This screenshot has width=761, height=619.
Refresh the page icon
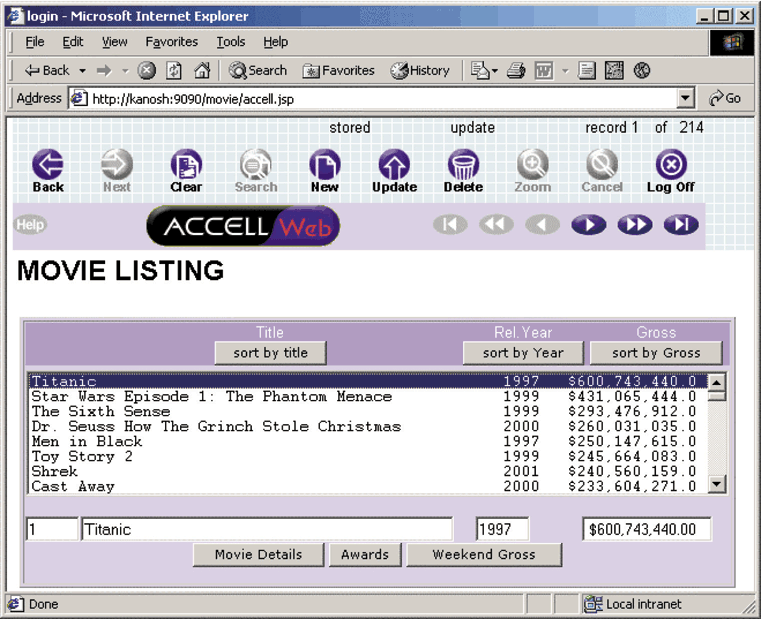click(x=174, y=71)
